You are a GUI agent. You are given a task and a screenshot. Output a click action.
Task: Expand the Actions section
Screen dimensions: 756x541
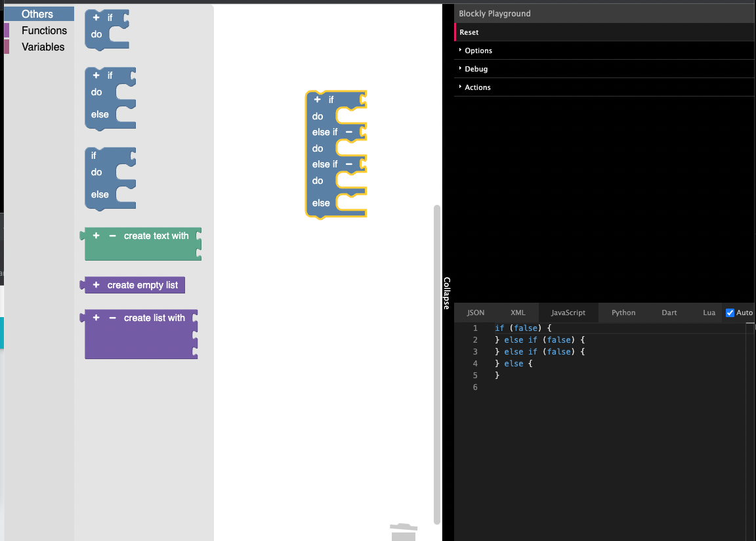click(x=604, y=87)
